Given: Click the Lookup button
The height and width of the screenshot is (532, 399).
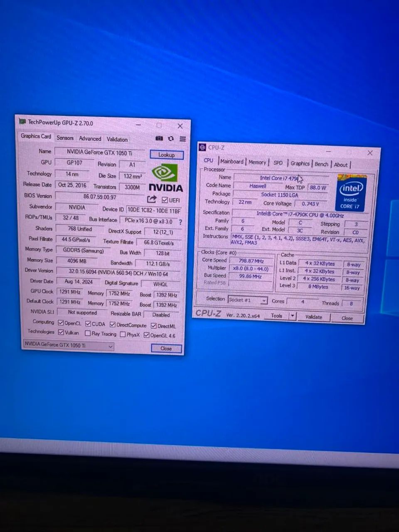Looking at the screenshot, I should coord(167,155).
